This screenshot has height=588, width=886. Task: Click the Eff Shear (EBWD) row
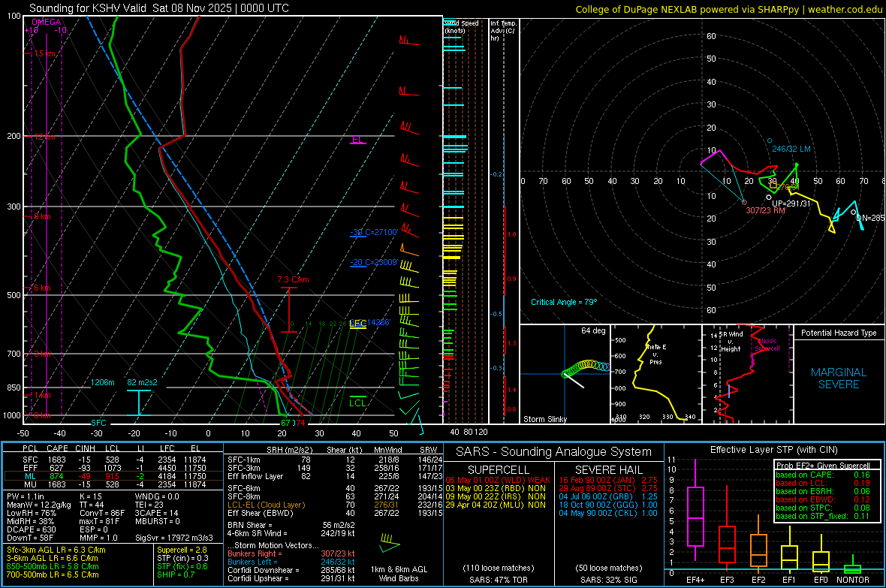(x=335, y=514)
